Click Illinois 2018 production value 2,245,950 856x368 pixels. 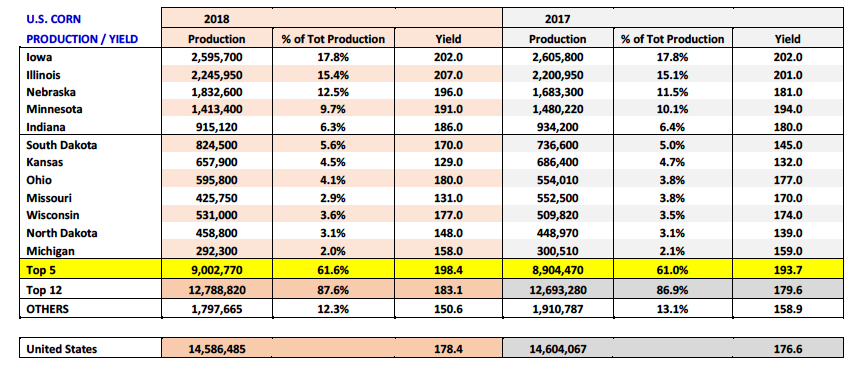point(217,75)
